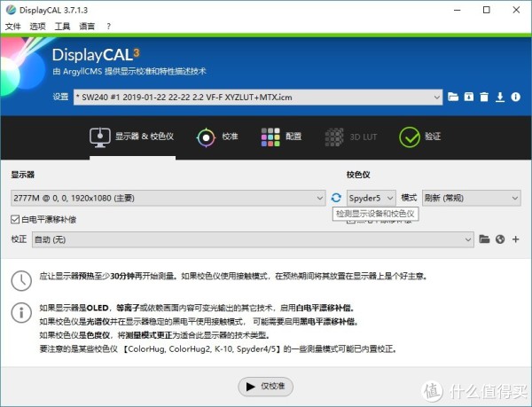Switch to the 显示器 & 校色仪 tab
532x407 pixels.
(132, 137)
